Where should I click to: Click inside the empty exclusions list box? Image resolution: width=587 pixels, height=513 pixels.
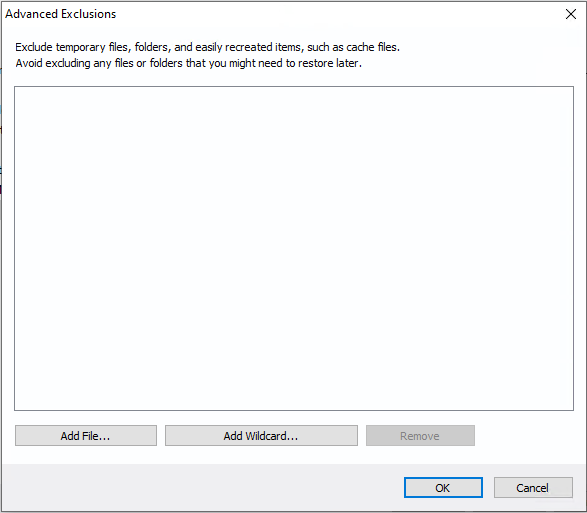294,248
